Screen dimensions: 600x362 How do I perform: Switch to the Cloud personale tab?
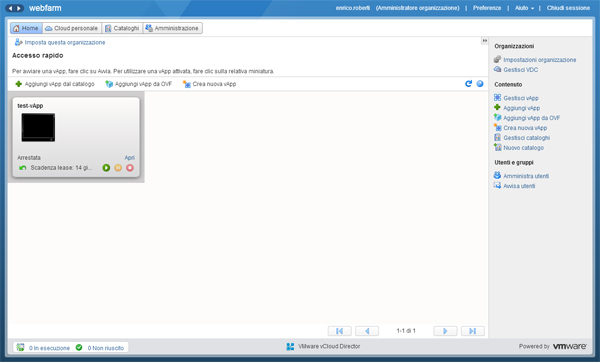[x=72, y=28]
